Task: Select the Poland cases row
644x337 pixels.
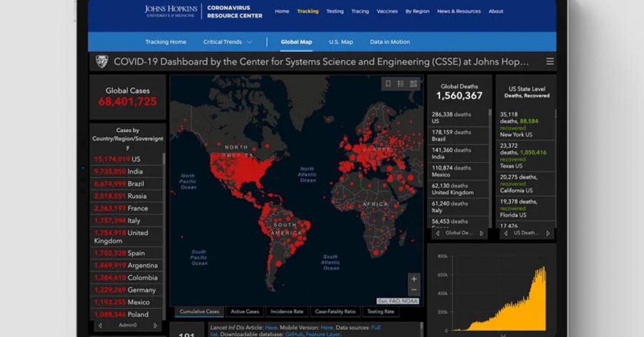Action: pos(127,314)
